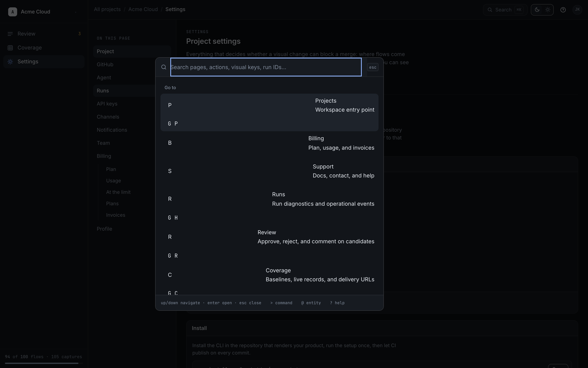588x368 pixels.
Task: Click the "> command" hint in palette footer
Action: [281, 303]
